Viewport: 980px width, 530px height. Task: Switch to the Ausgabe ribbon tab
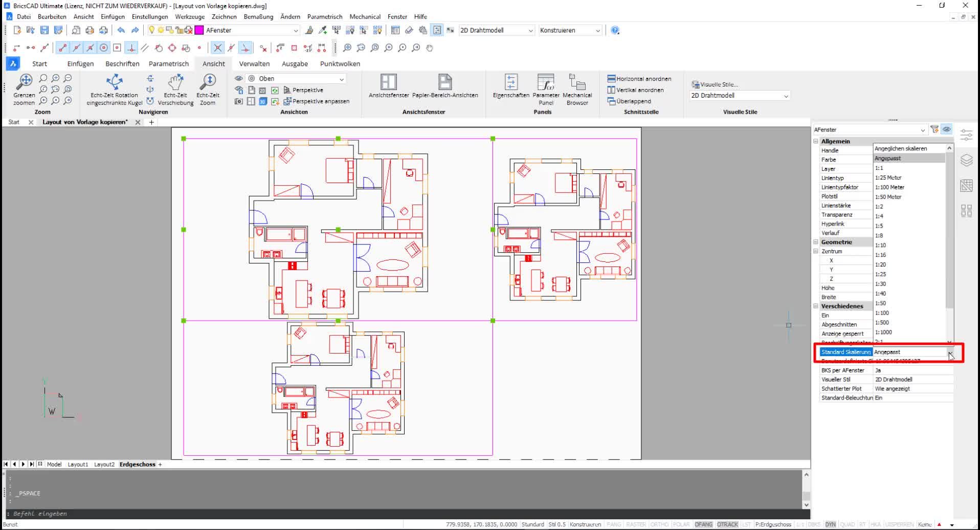coord(295,63)
